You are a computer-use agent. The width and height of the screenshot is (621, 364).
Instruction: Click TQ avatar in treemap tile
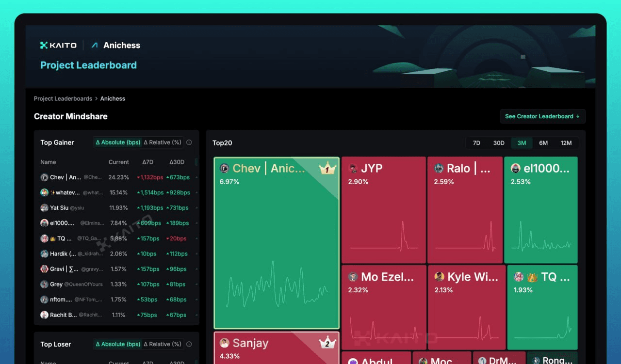pos(519,277)
